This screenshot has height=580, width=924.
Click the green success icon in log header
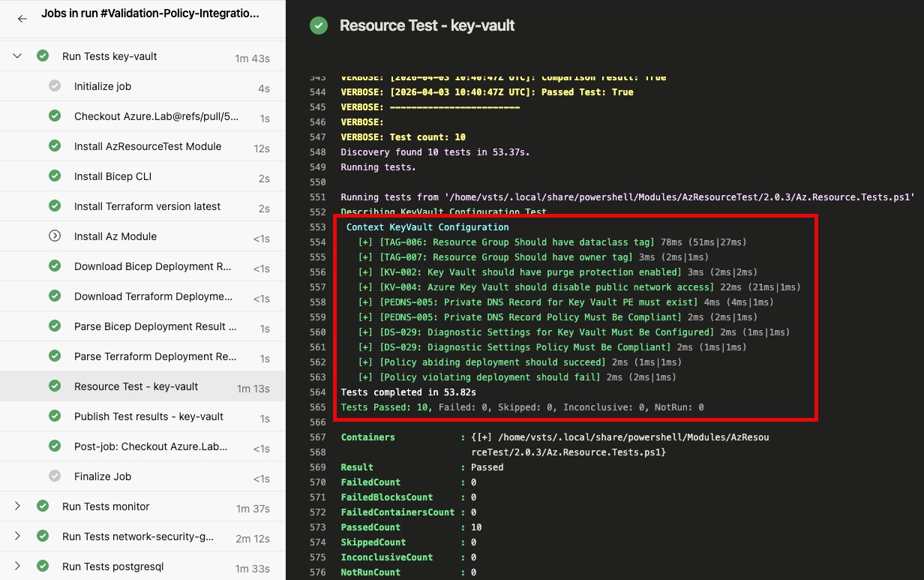point(319,26)
